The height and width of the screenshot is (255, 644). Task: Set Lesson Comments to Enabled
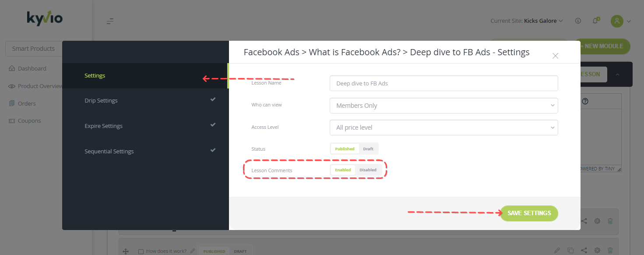[343, 170]
